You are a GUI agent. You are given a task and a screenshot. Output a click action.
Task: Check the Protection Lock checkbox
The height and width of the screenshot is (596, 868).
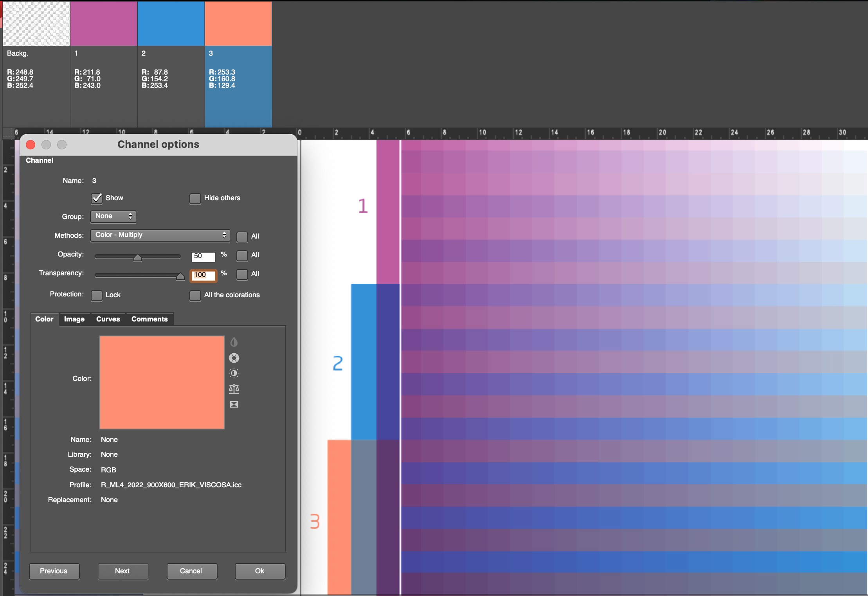97,296
